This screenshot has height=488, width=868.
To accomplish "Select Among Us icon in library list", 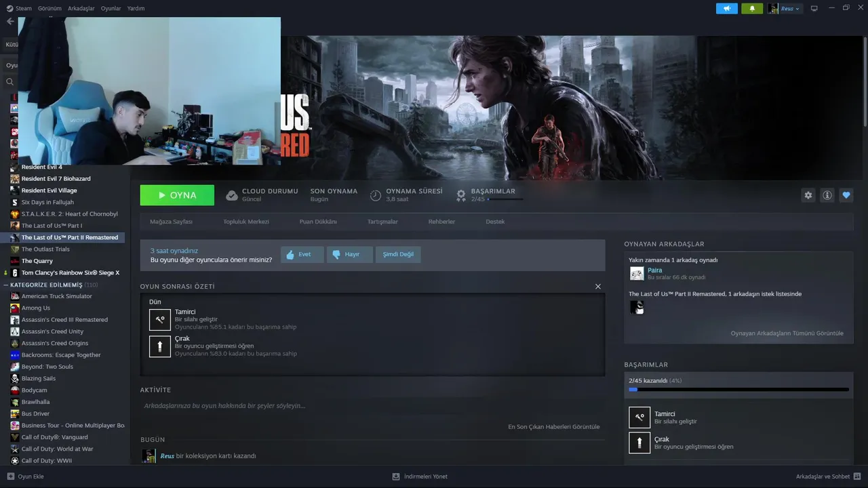I will [x=15, y=308].
